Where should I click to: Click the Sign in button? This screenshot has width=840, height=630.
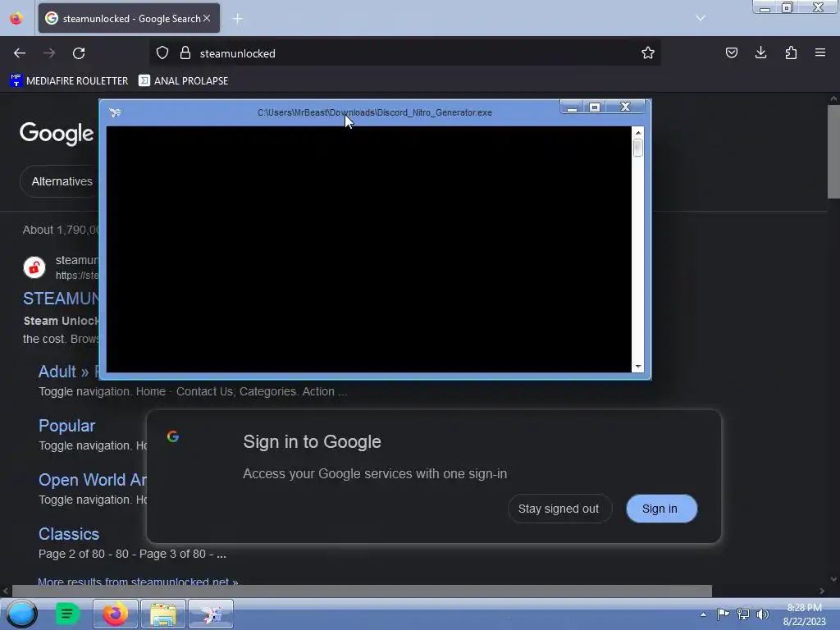[x=662, y=509]
